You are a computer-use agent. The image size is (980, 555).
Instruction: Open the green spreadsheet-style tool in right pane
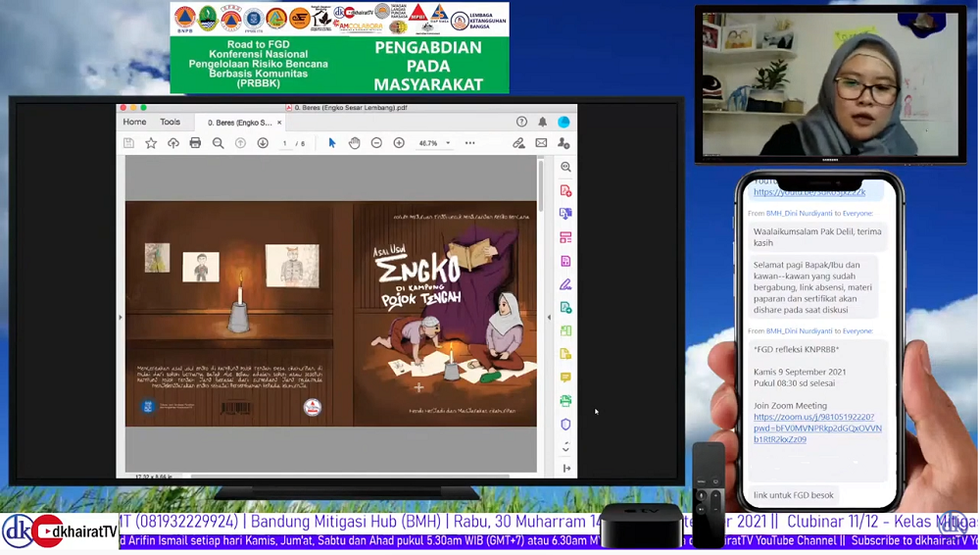tap(565, 330)
